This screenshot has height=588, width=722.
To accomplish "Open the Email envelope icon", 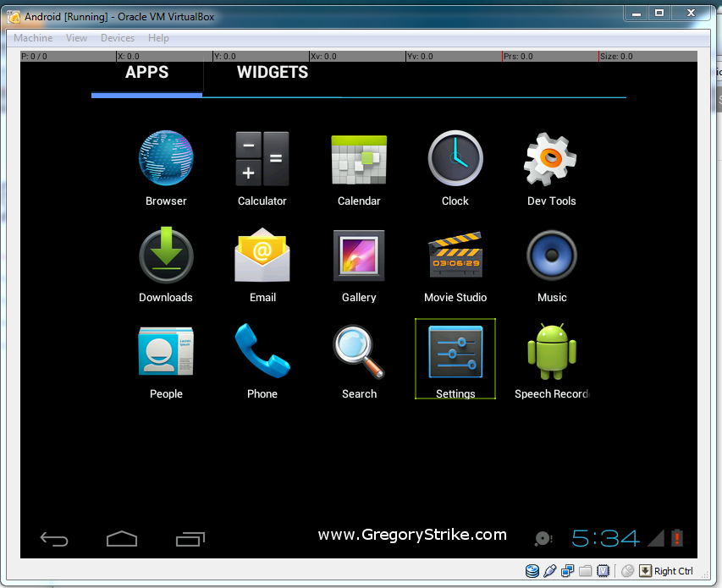I will (262, 256).
